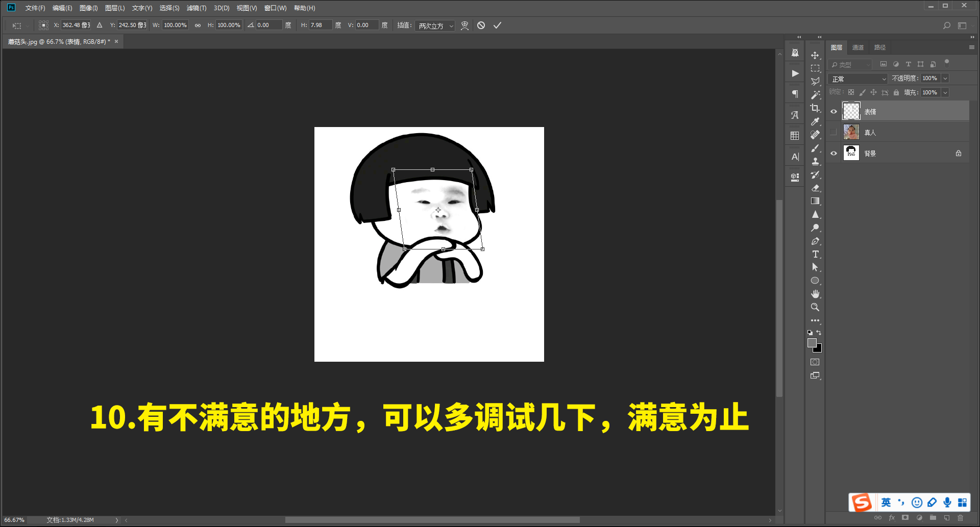Select the Eraser tool
Screen dimensions: 980x527
(815, 188)
